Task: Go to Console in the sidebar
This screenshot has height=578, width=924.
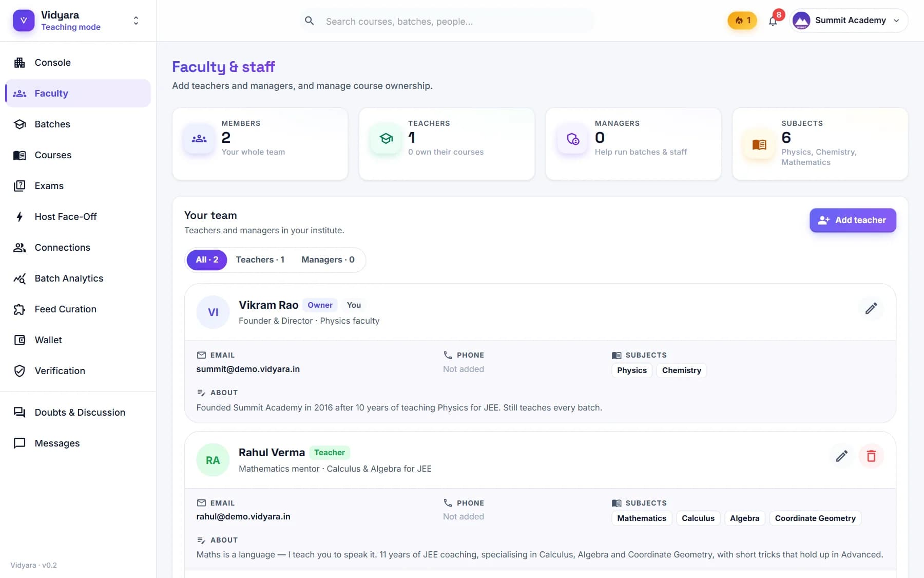Action: (x=78, y=63)
